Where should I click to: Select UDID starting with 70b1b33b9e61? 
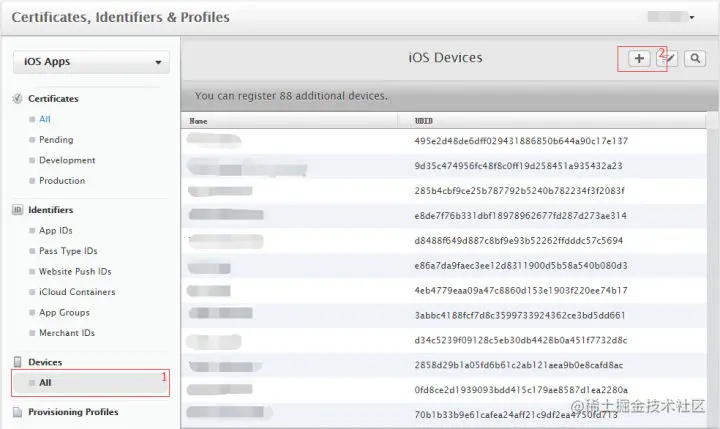pos(516,415)
